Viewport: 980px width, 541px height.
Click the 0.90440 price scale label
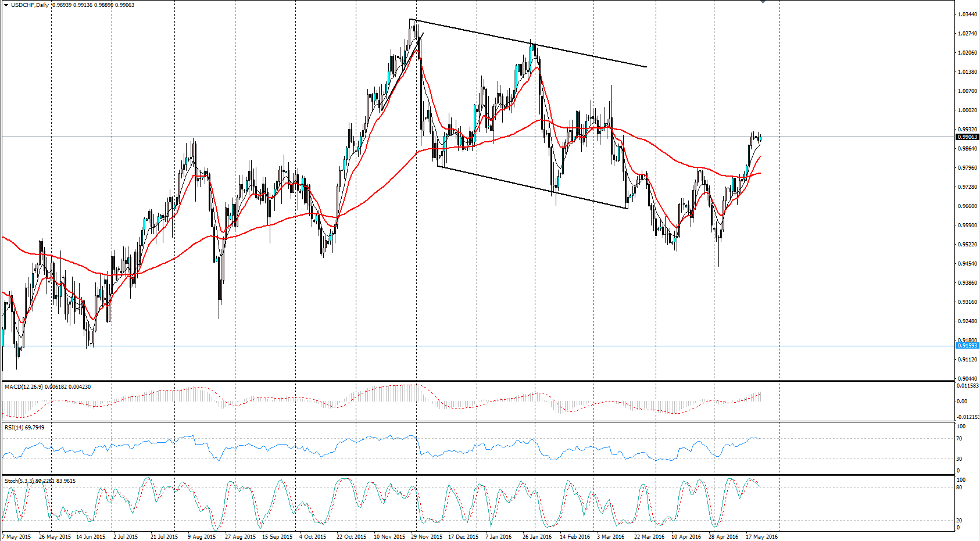967,379
